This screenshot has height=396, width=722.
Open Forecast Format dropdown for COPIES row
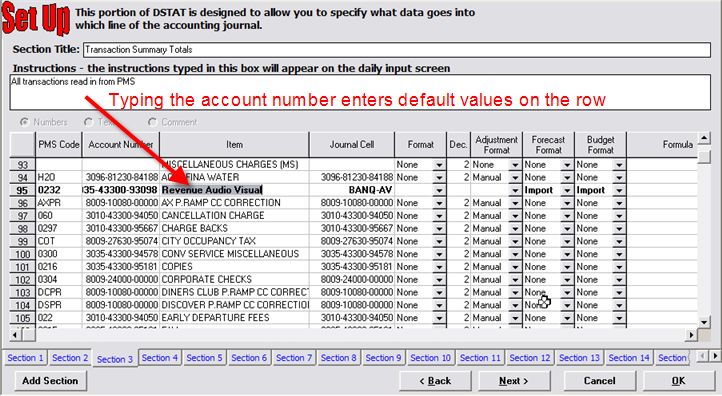[567, 267]
